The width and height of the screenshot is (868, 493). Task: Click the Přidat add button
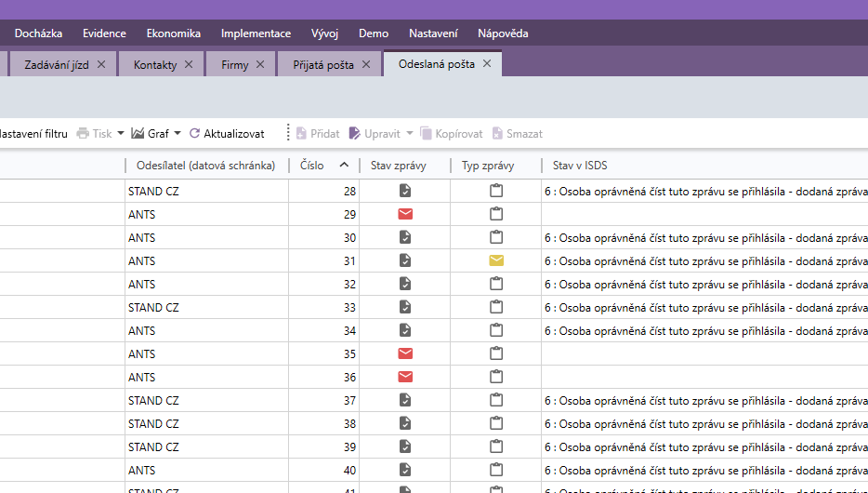[317, 134]
